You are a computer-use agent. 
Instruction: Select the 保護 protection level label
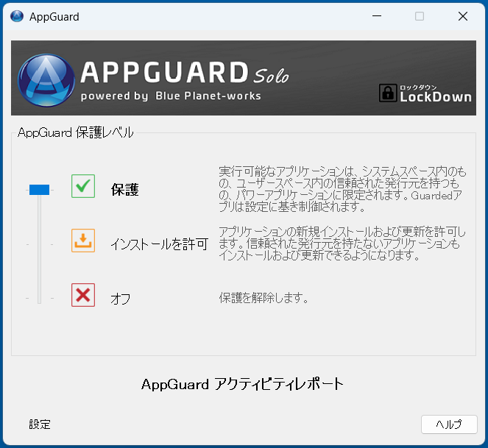(125, 190)
